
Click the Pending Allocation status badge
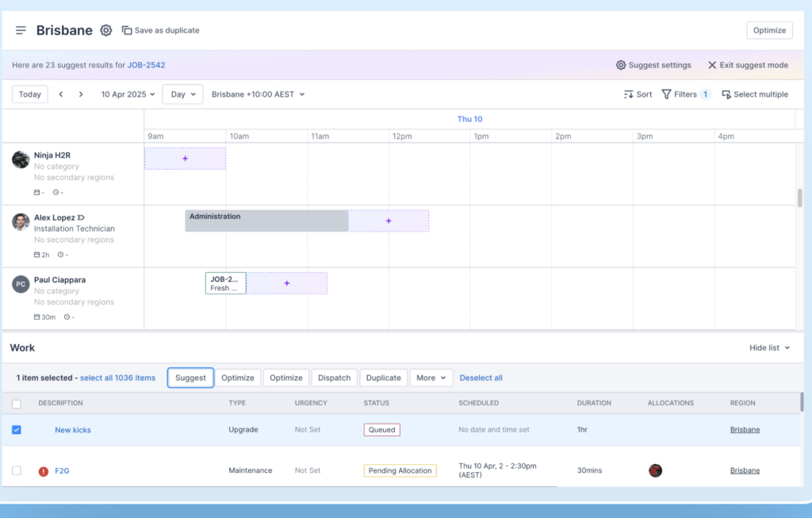[x=400, y=470]
